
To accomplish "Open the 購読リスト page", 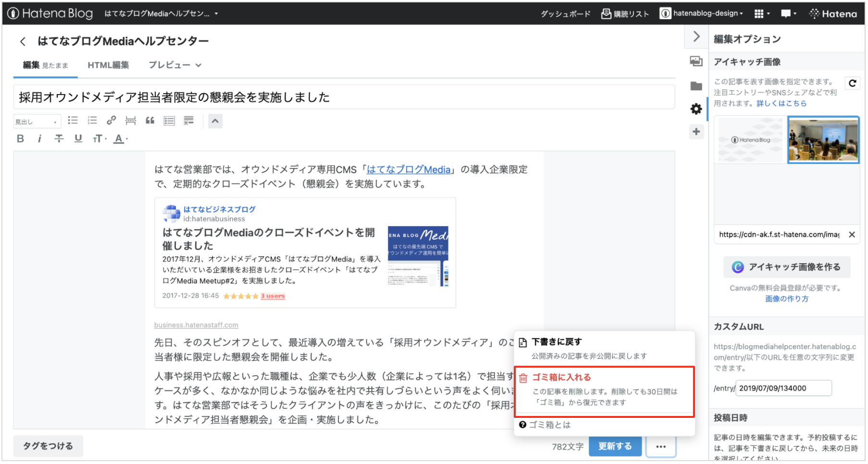I will (625, 14).
